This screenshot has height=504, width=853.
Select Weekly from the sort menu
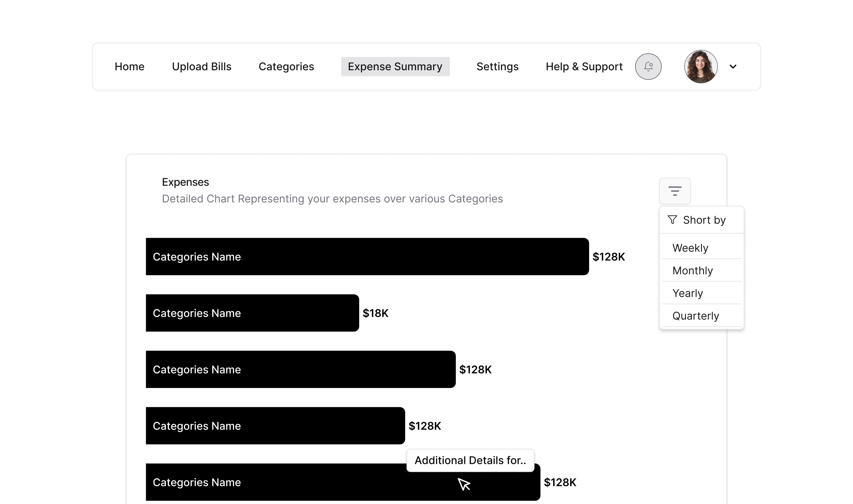[690, 248]
